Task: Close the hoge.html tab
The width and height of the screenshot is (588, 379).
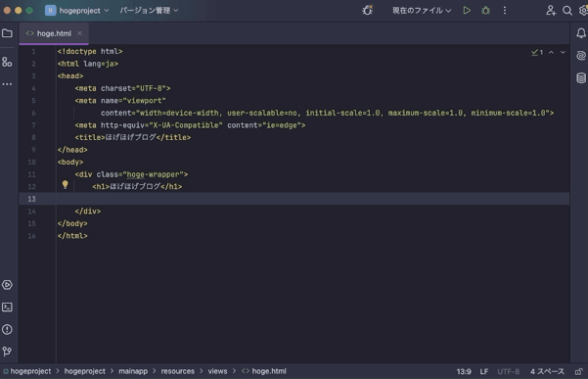Action: tap(79, 33)
